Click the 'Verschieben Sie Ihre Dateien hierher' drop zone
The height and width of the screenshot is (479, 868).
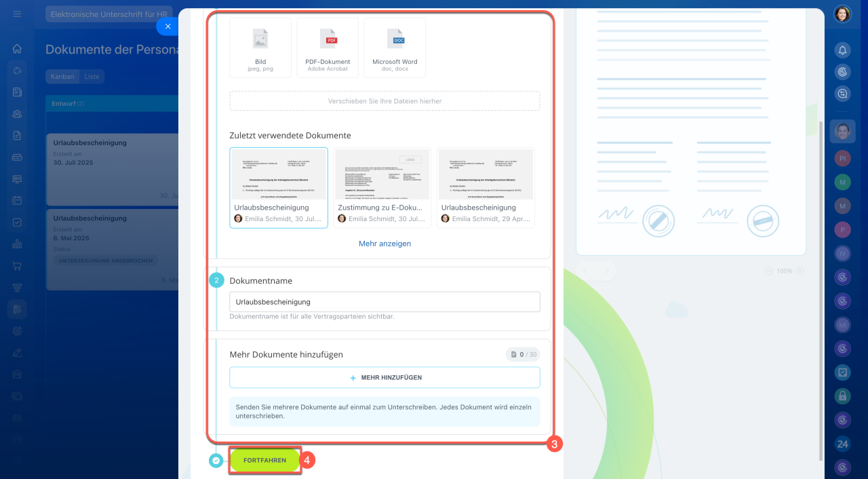click(384, 101)
